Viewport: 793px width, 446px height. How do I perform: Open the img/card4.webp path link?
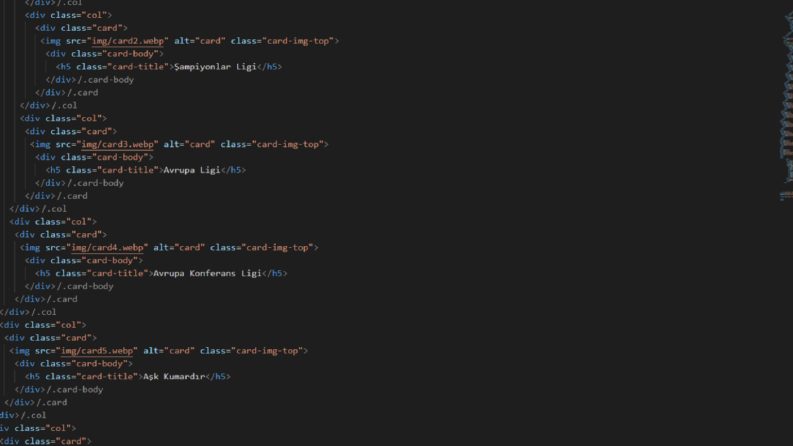click(107, 247)
